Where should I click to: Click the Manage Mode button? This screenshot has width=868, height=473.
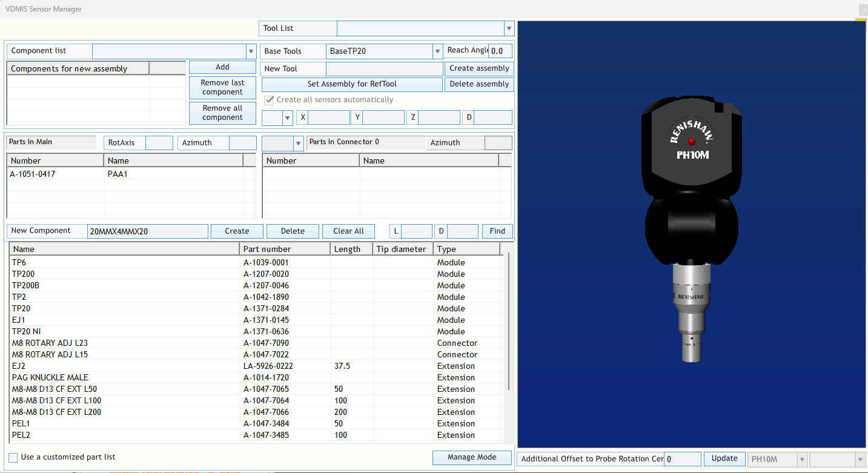coord(472,458)
